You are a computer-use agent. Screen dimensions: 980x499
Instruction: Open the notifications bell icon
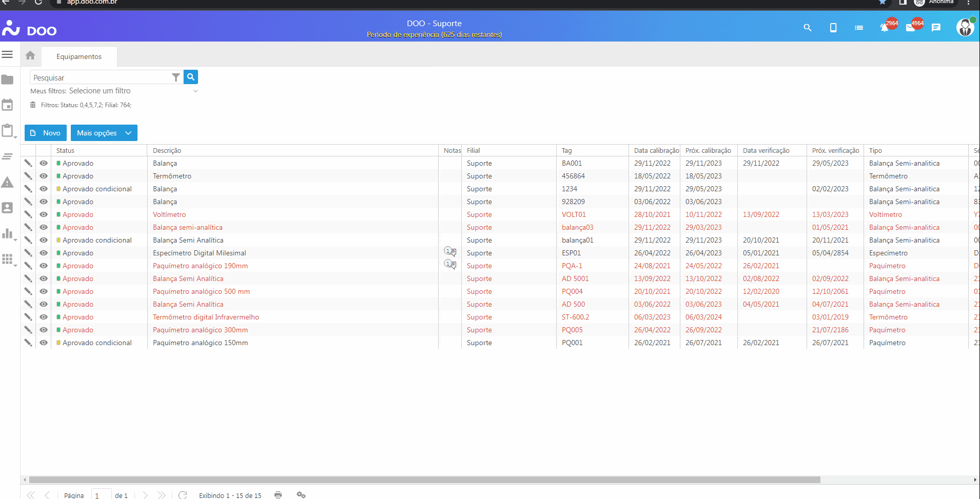885,28
